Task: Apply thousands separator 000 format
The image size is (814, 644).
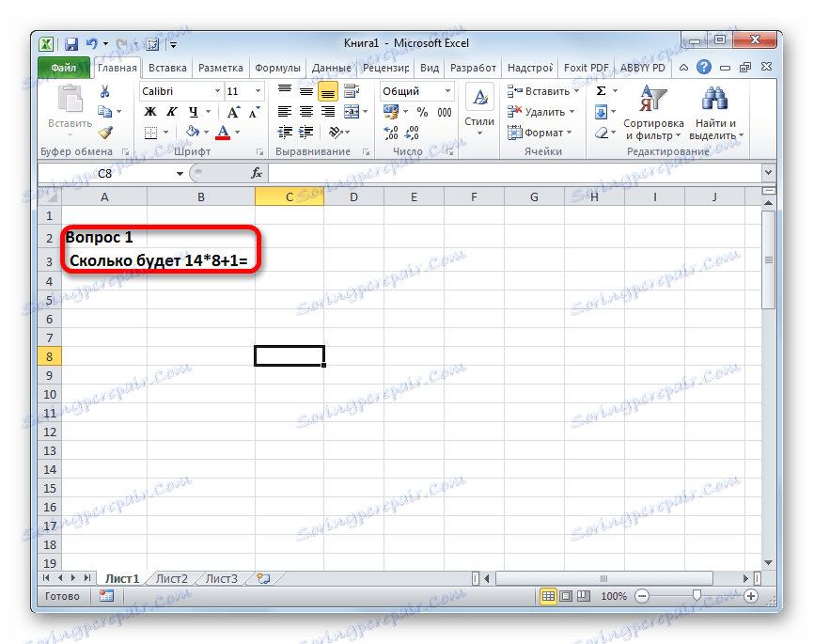Action: (x=445, y=112)
